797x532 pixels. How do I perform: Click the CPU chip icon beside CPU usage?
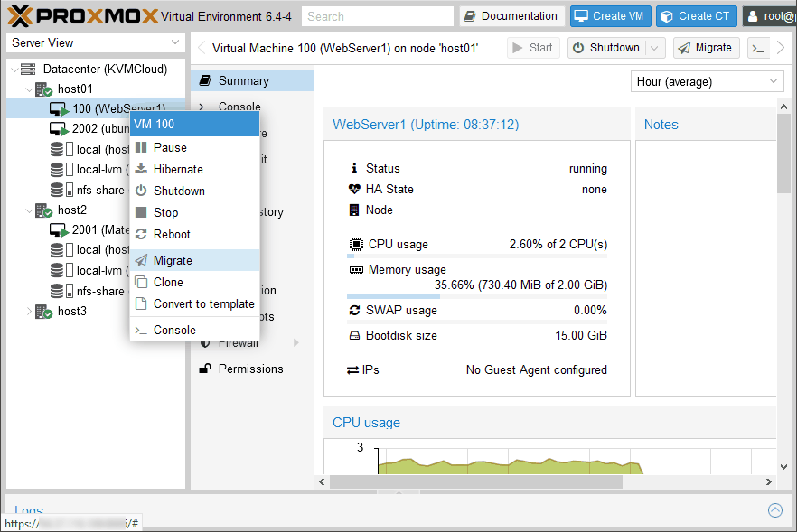click(x=356, y=245)
